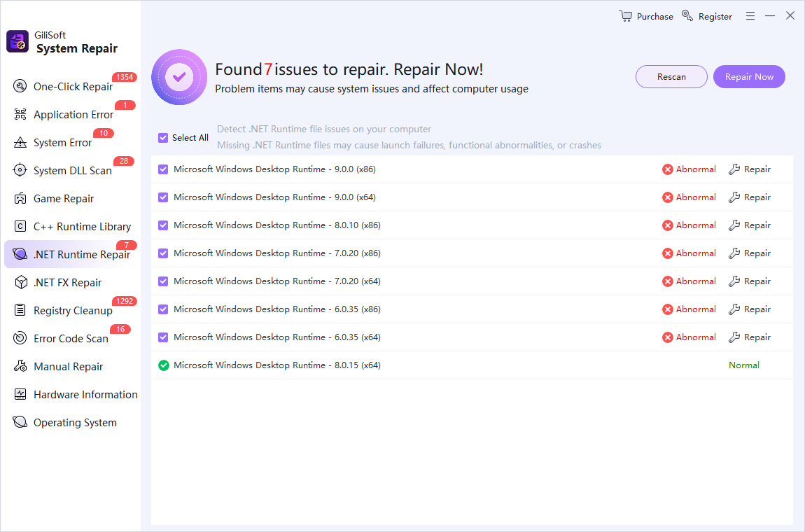
Task: Click the 16 badge on Error Code Scan
Action: tap(120, 329)
